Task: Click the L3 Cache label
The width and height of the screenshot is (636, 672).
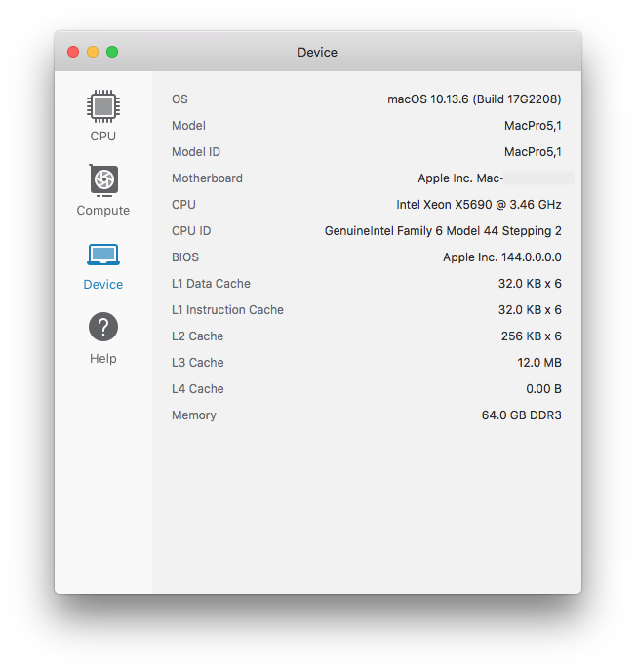Action: pyautogui.click(x=198, y=363)
